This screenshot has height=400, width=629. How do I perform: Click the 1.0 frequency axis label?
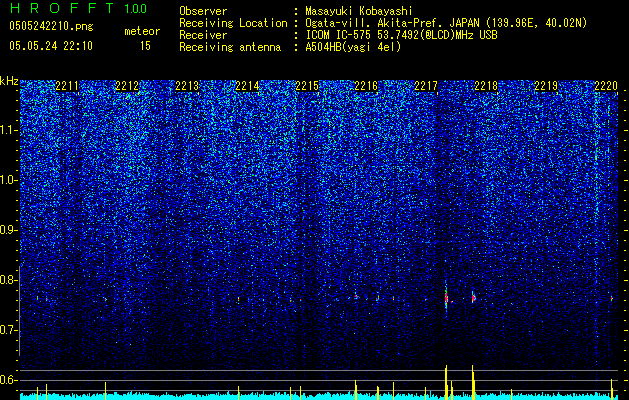[9, 181]
